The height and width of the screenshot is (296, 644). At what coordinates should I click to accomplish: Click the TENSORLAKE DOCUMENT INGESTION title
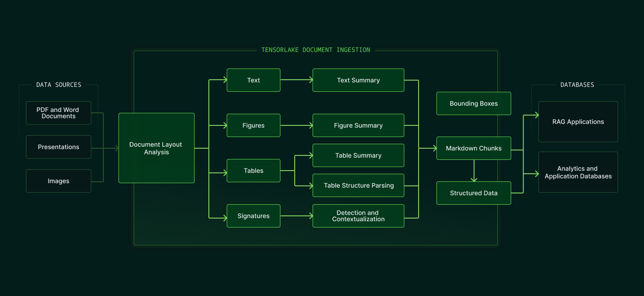tap(316, 50)
